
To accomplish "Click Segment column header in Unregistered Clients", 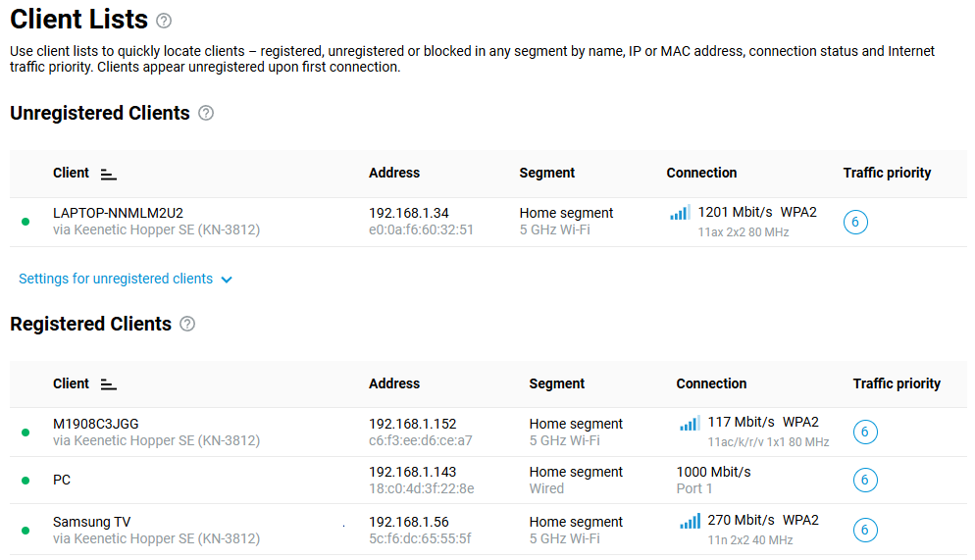I will coord(547,173).
